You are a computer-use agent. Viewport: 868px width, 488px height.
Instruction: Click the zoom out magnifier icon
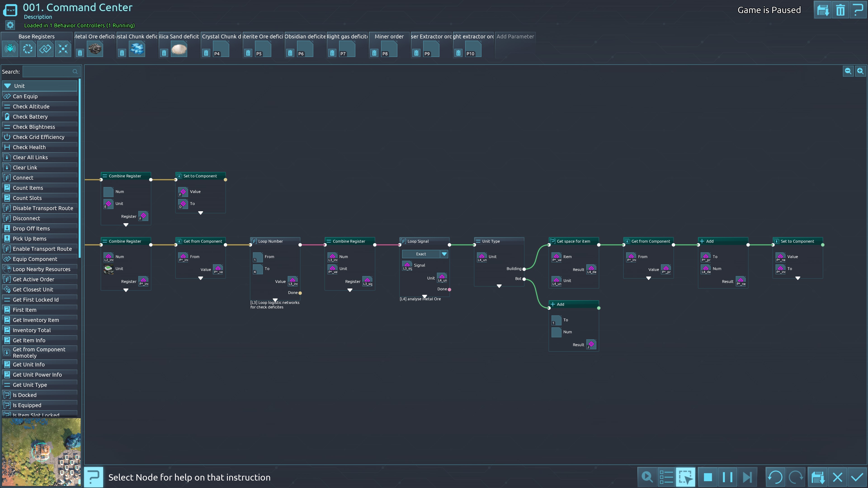848,71
